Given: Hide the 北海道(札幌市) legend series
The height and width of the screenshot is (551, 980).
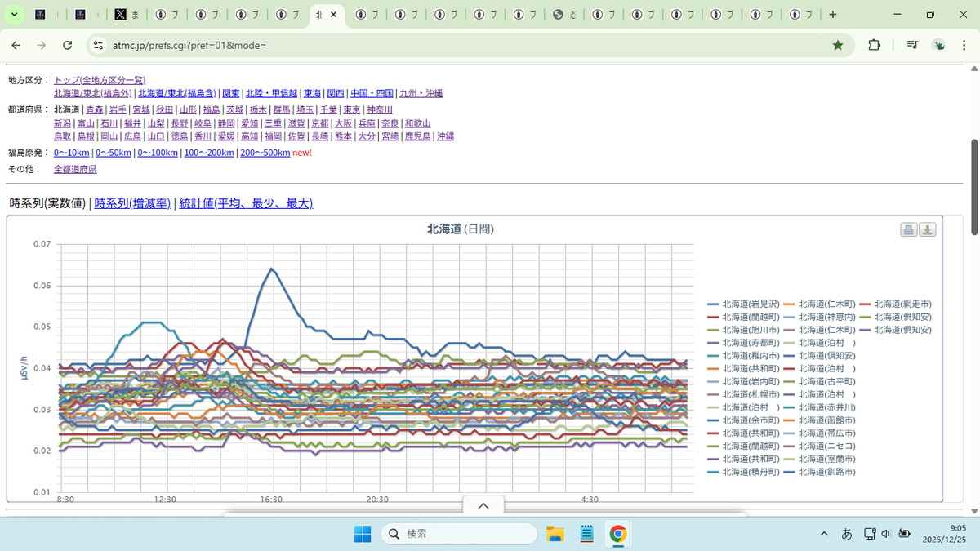Looking at the screenshot, I should 744,394.
